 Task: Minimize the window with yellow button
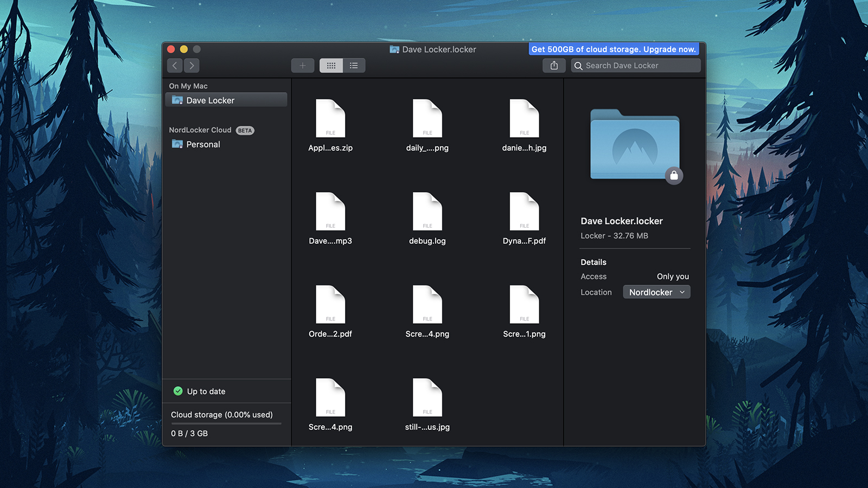(x=184, y=49)
